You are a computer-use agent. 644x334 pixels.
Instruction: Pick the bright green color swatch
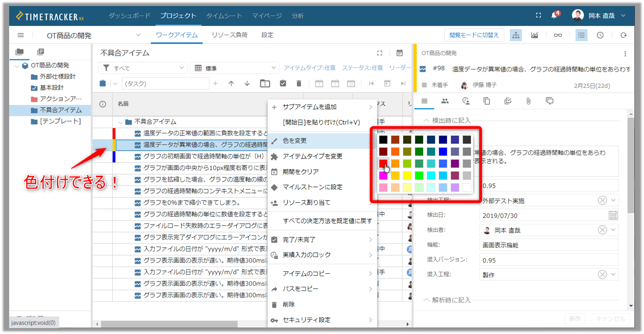(419, 175)
